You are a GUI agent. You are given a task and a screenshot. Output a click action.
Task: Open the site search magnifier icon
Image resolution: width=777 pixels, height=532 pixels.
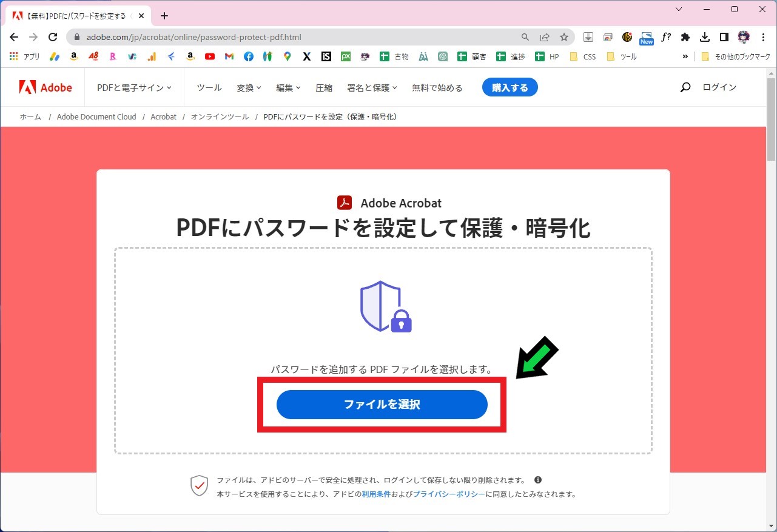685,87
